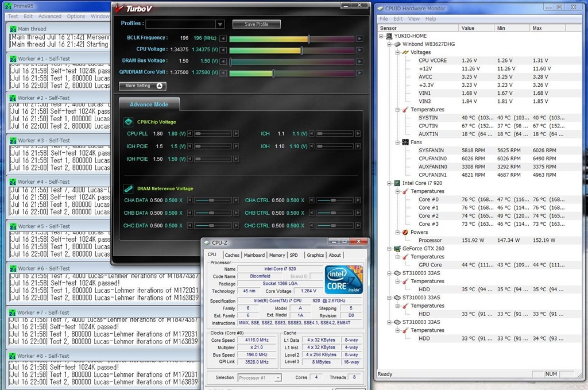Viewport: 588px width, 390px height.
Task: Collapse the More Setting panel
Action: pyautogui.click(x=159, y=86)
